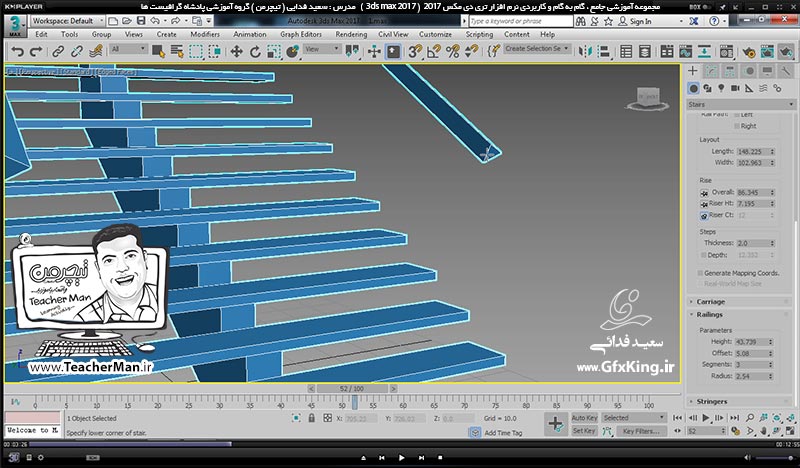This screenshot has height=468, width=800.
Task: Toggle the Overall rise lock pin
Action: pyautogui.click(x=704, y=192)
